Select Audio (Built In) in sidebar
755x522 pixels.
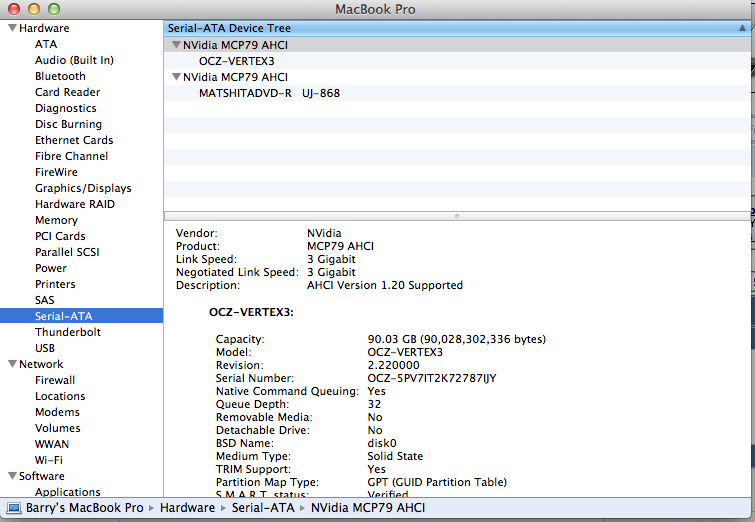tap(74, 60)
